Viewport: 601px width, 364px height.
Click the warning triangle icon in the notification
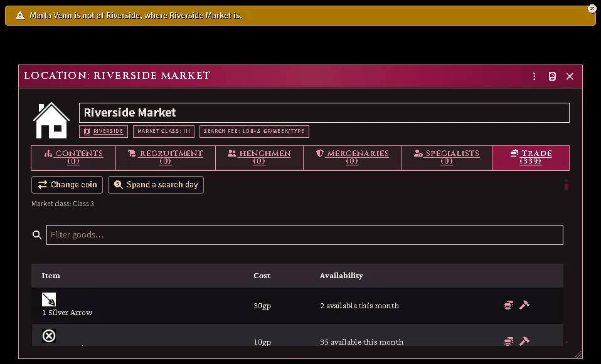pos(20,16)
